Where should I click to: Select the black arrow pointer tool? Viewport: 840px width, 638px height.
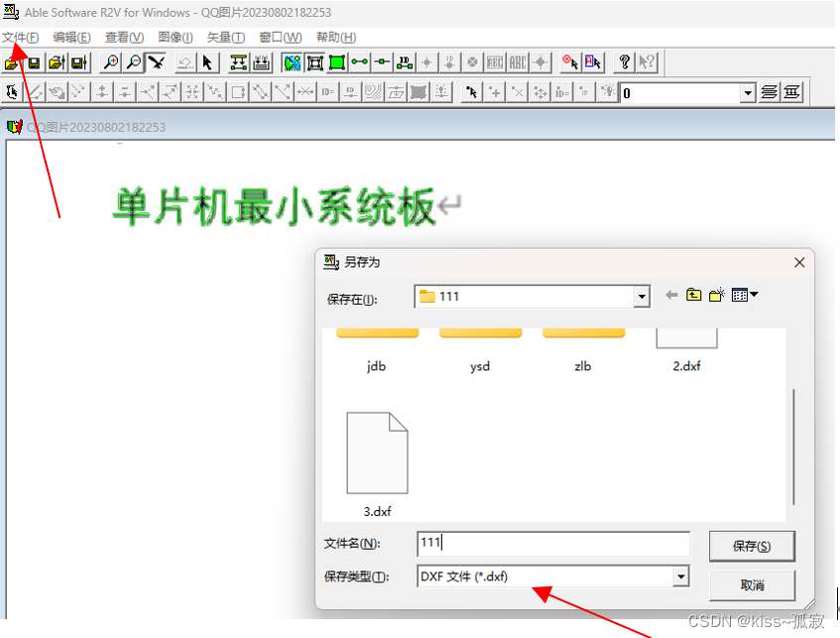click(207, 63)
